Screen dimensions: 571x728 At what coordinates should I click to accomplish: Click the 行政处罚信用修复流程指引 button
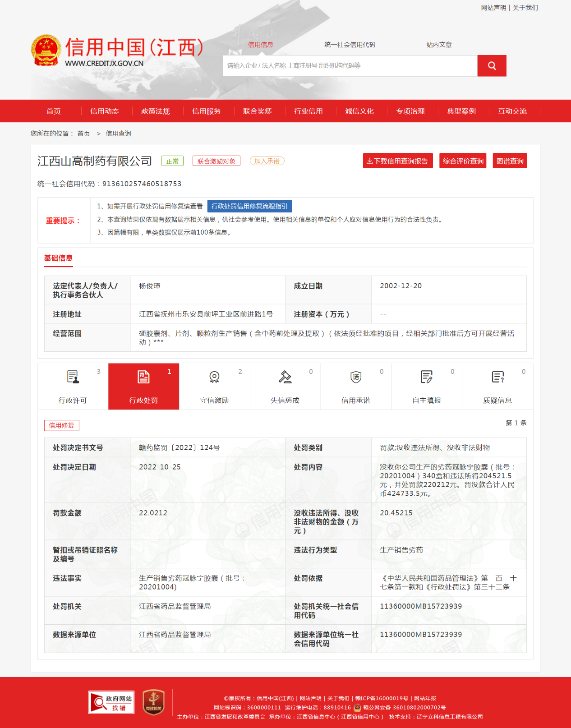pyautogui.click(x=250, y=206)
